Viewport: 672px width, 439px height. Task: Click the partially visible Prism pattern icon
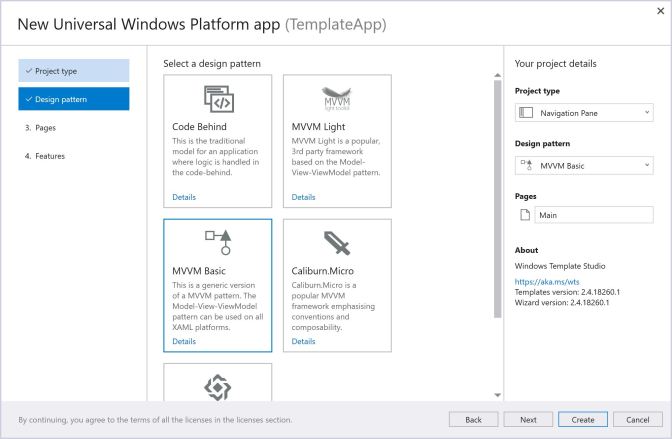[x=218, y=387]
